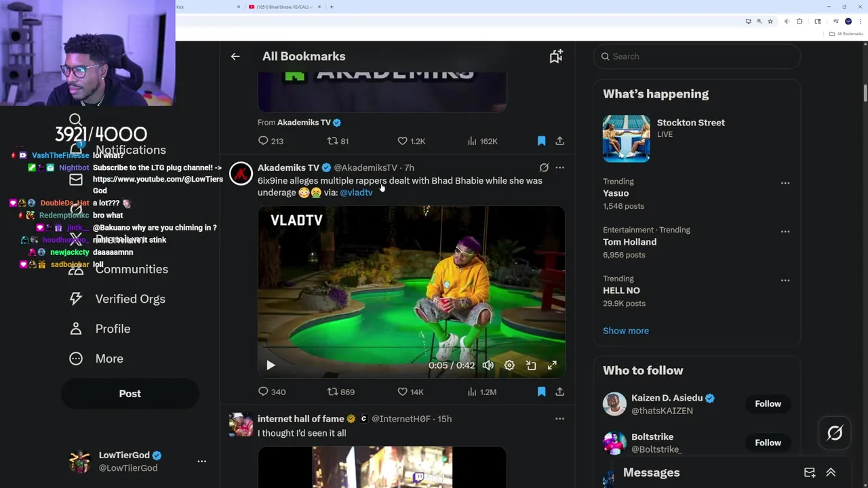Screen dimensions: 868x488
Task: Open the HELL NO trending topic
Action: [621, 291]
